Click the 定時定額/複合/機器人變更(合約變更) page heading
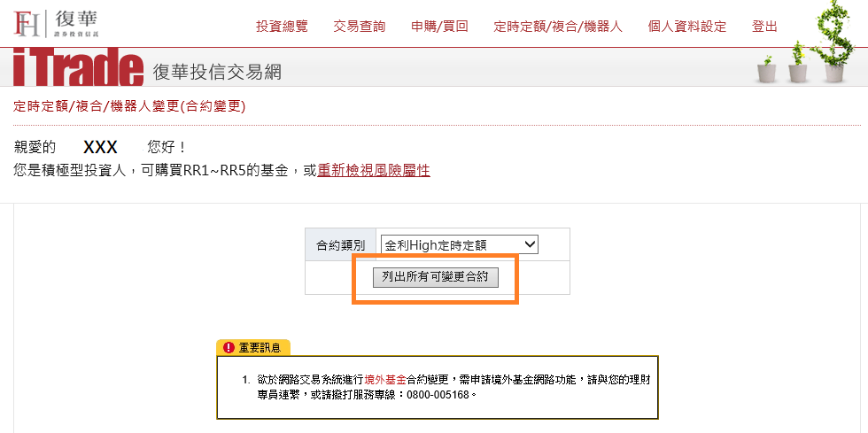Screen dimensions: 868x433 click(x=129, y=106)
